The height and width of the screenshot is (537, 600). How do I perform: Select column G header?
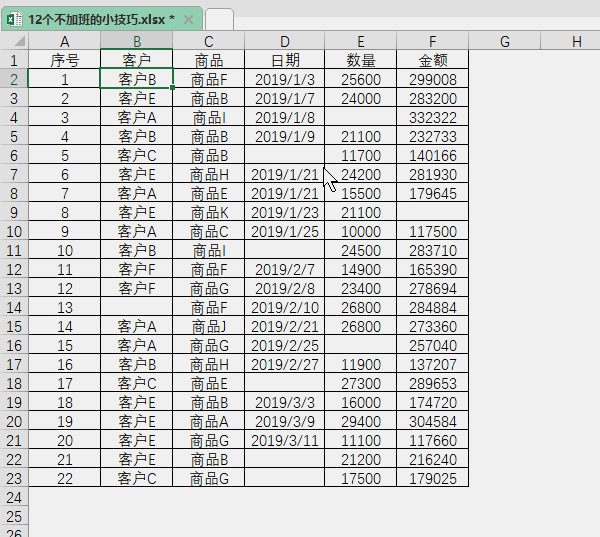pos(504,41)
